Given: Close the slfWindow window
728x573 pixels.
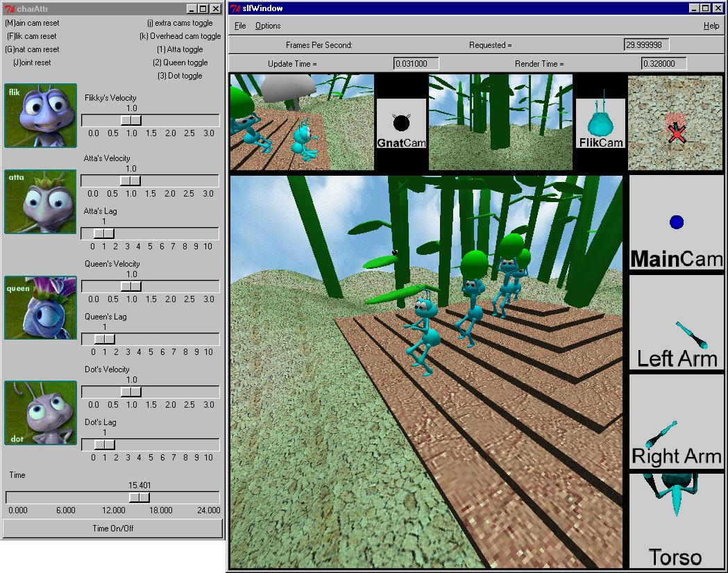Looking at the screenshot, I should coord(718,8).
